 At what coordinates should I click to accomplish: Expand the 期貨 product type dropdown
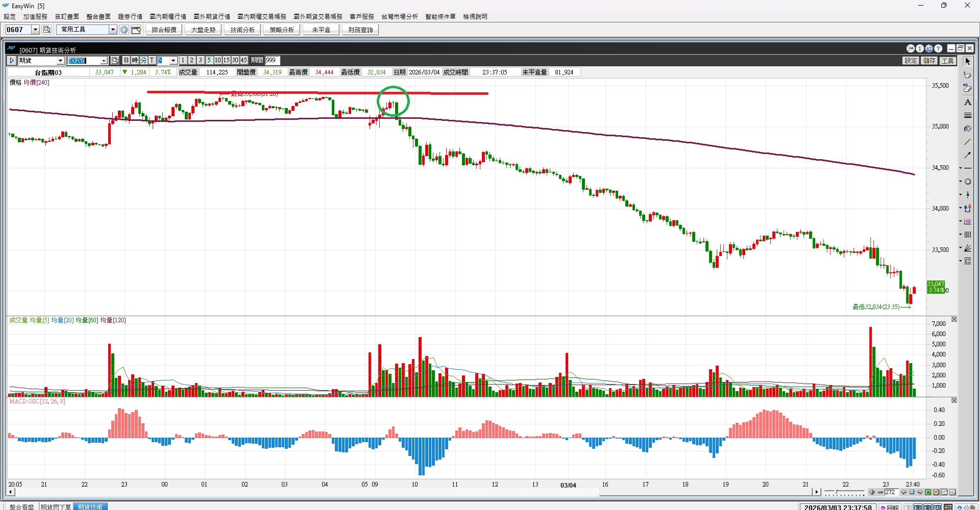[x=60, y=61]
